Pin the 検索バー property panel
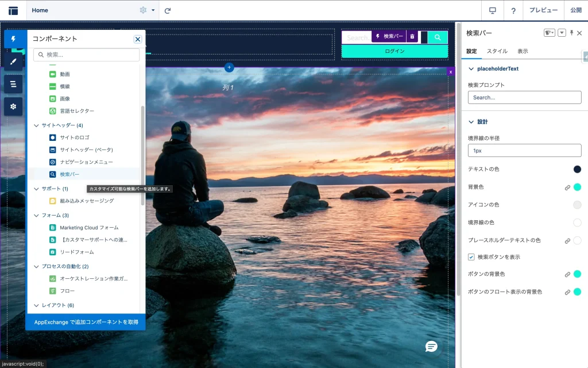 pos(571,33)
